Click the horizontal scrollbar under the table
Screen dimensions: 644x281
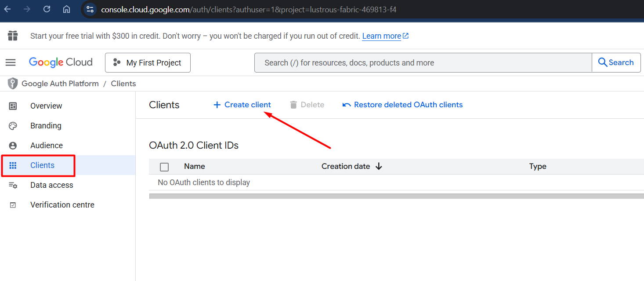396,196
